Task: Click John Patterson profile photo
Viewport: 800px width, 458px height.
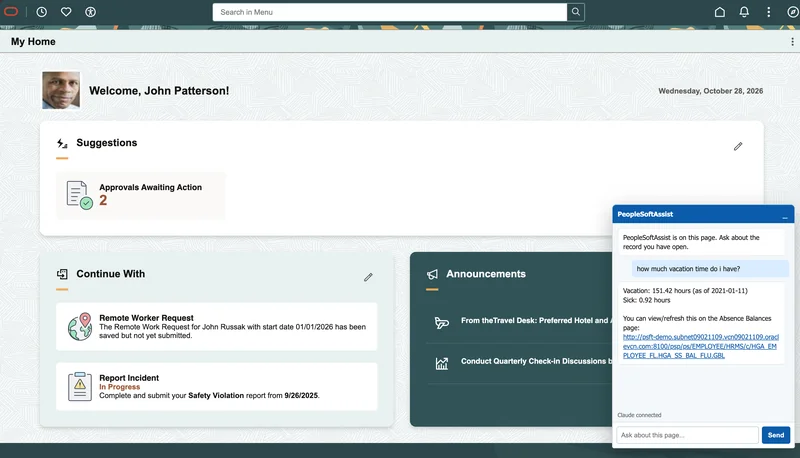Action: pos(61,90)
